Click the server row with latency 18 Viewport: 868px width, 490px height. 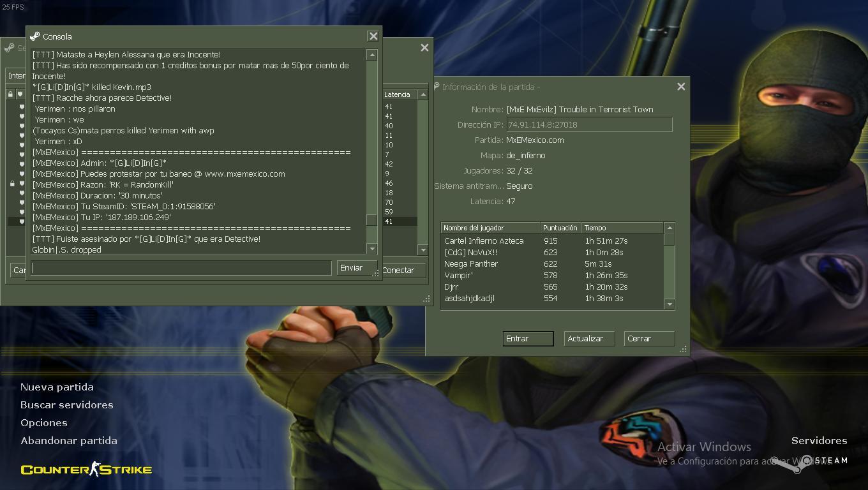(x=399, y=193)
